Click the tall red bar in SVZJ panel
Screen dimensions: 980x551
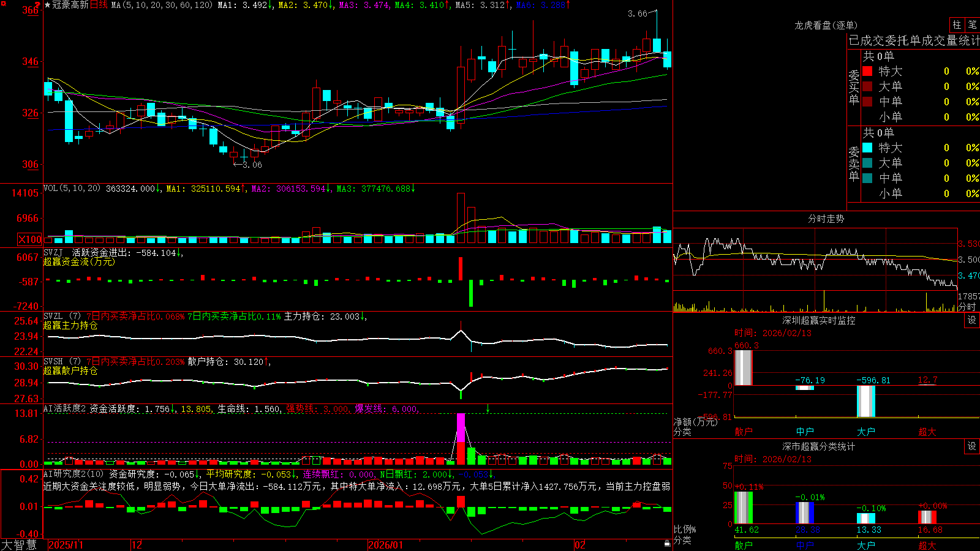pyautogui.click(x=461, y=269)
